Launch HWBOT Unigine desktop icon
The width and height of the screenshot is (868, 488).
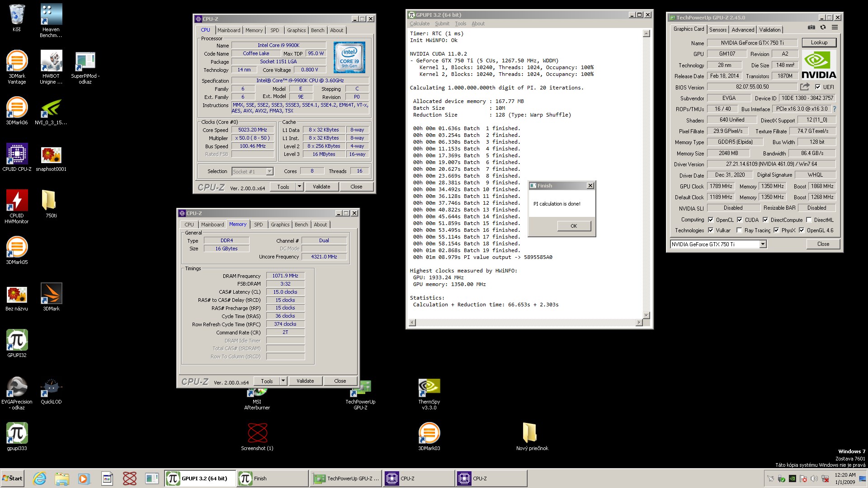pyautogui.click(x=51, y=67)
